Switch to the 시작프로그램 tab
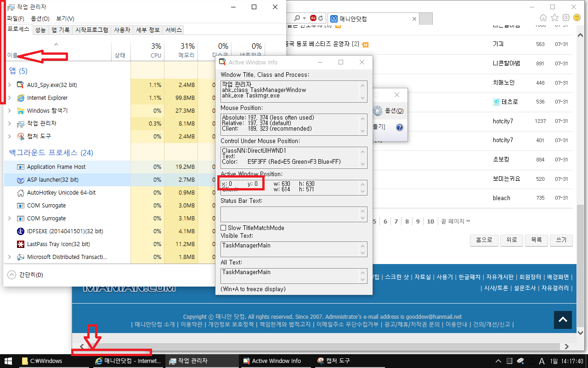 (92, 30)
